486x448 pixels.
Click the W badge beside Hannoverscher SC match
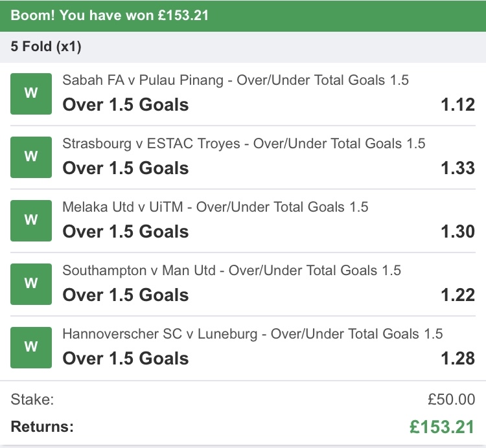31,347
